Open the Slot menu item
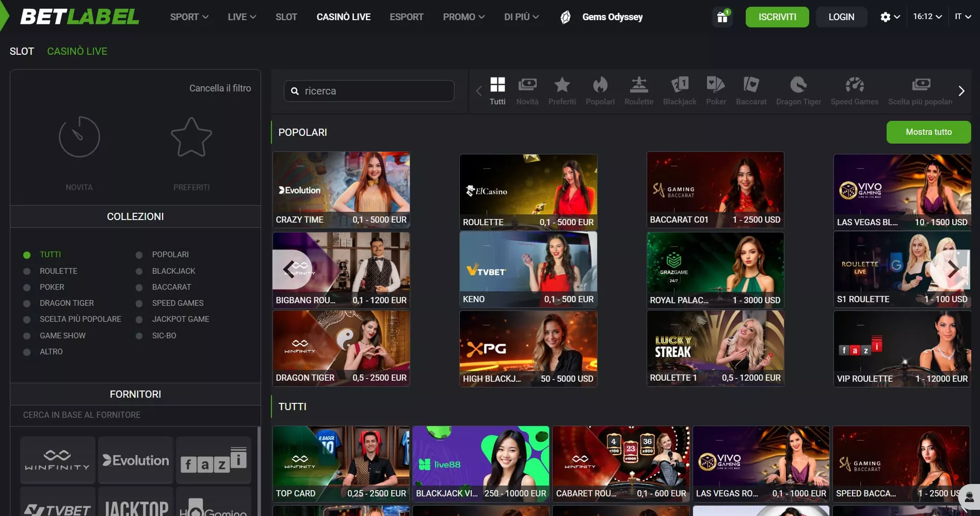Image resolution: width=980 pixels, height=516 pixels. pos(286,17)
